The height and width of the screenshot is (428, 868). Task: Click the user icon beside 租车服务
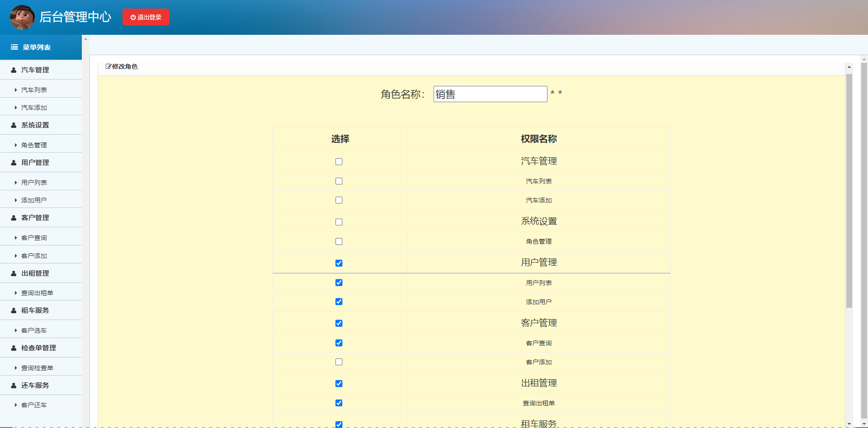pyautogui.click(x=12, y=310)
